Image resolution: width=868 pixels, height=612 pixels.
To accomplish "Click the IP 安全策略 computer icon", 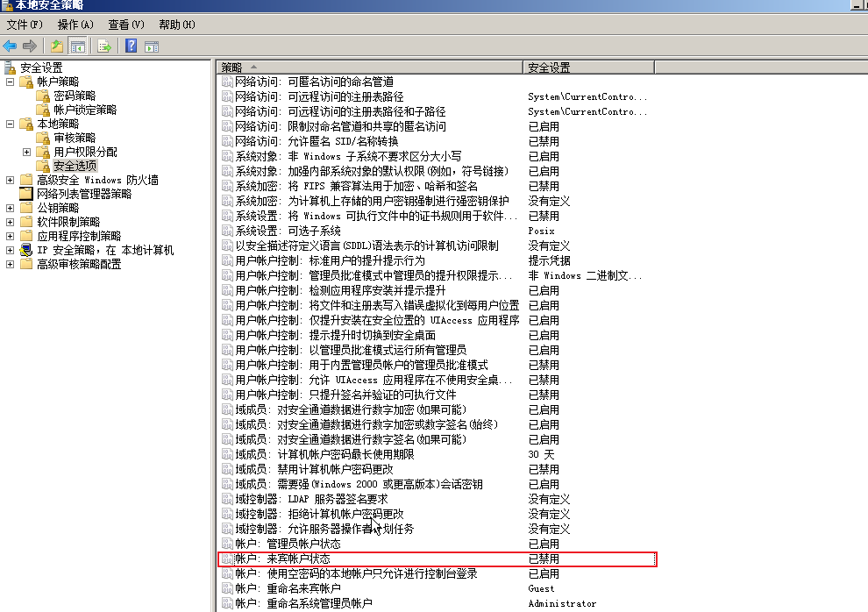I will click(x=26, y=251).
